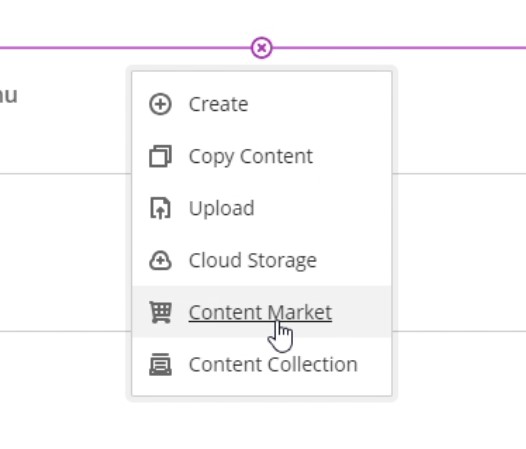Click the cloud with plus icon
526x449 pixels.
point(160,260)
